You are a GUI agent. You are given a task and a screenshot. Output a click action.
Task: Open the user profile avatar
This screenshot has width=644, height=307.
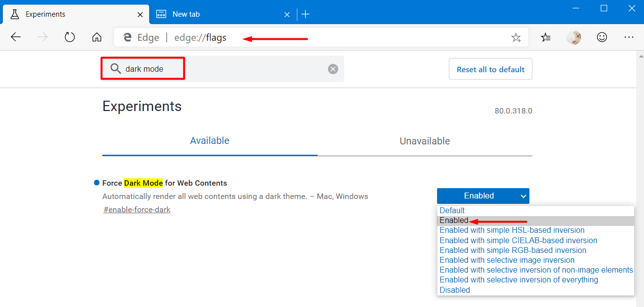(574, 37)
